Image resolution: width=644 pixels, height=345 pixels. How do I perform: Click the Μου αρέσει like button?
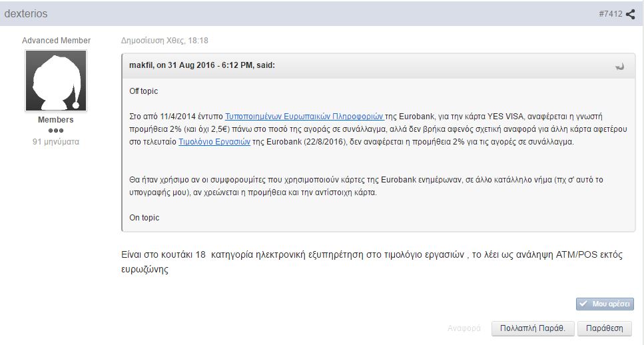click(x=605, y=304)
